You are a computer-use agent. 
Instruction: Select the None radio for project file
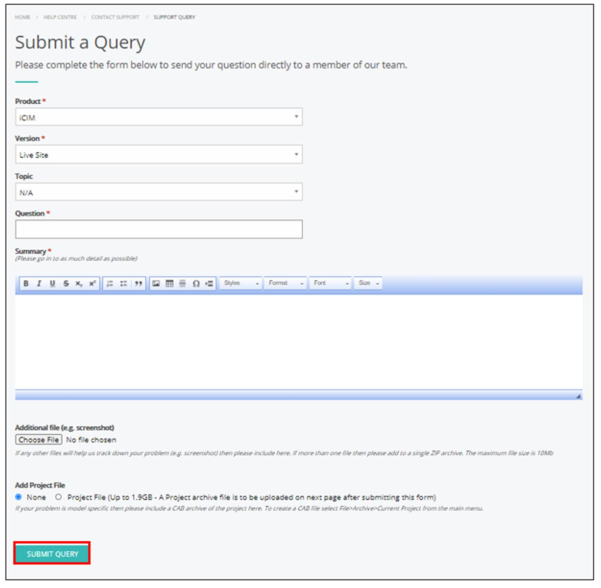pos(18,497)
